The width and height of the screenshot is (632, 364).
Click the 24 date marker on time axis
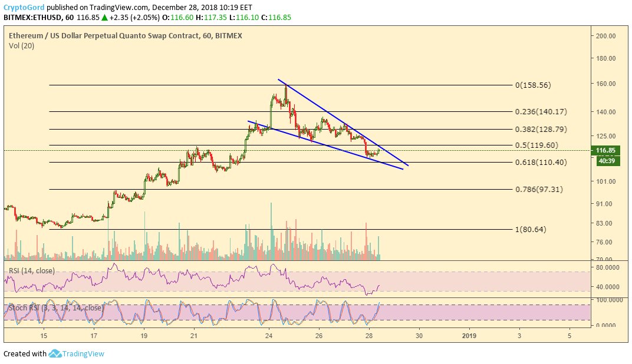269,335
